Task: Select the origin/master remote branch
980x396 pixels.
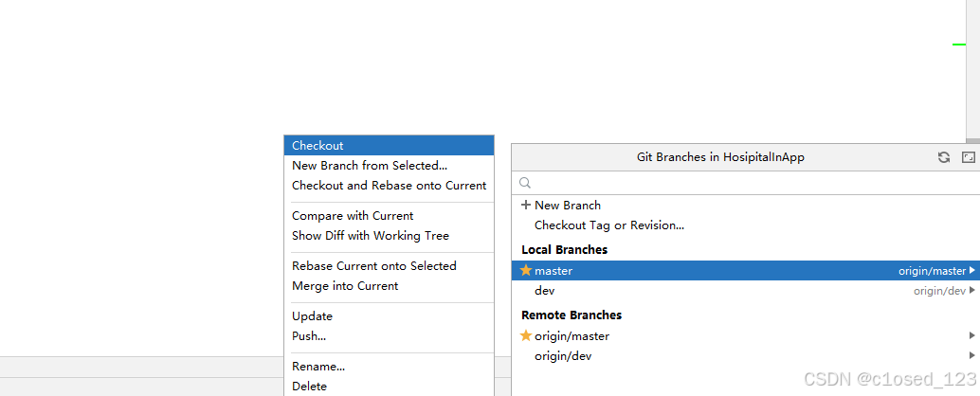Action: [746, 336]
